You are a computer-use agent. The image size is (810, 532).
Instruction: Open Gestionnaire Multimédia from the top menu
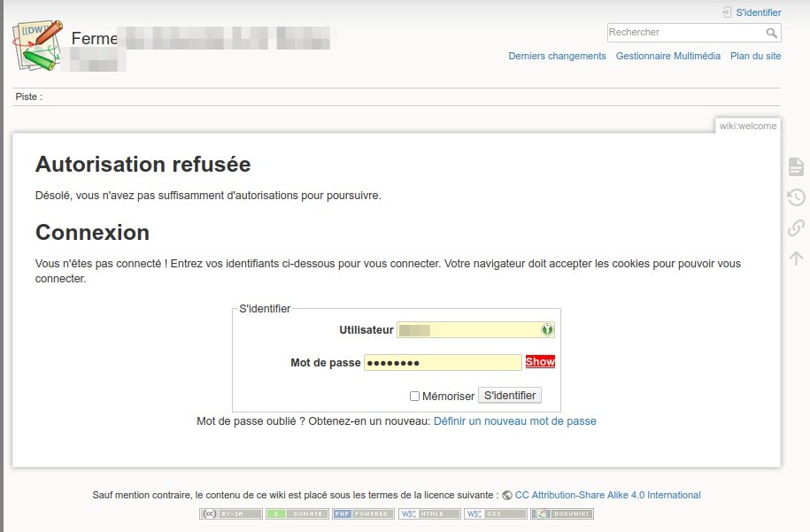click(667, 56)
